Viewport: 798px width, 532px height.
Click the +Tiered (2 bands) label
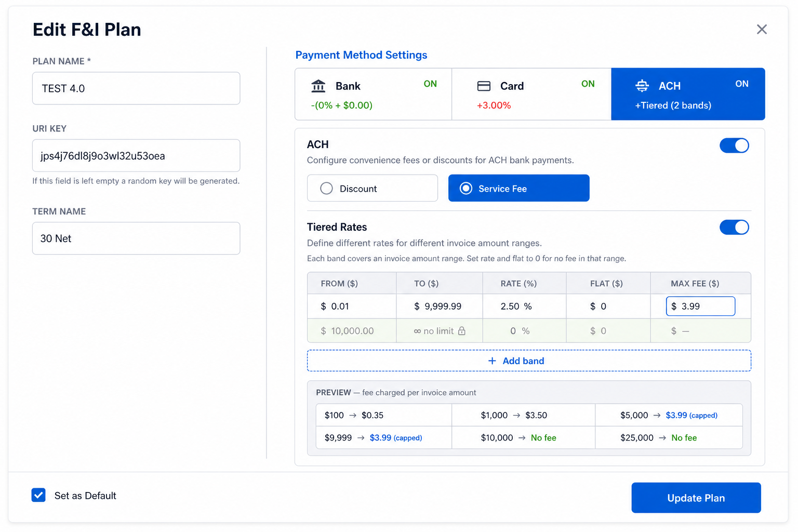click(673, 105)
